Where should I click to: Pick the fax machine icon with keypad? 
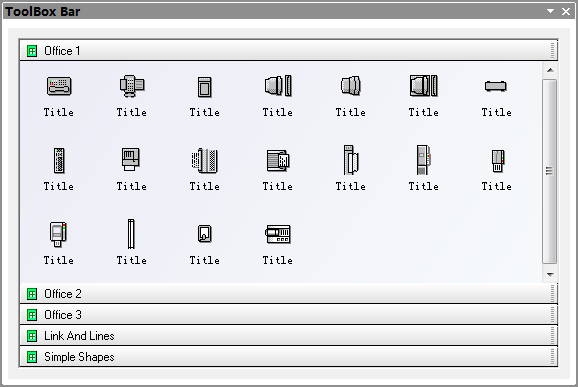tap(132, 86)
